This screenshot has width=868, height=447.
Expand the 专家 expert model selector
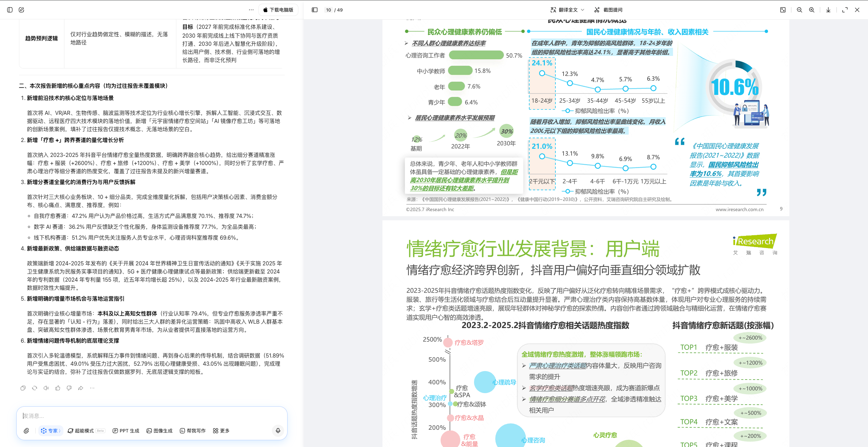pyautogui.click(x=51, y=430)
